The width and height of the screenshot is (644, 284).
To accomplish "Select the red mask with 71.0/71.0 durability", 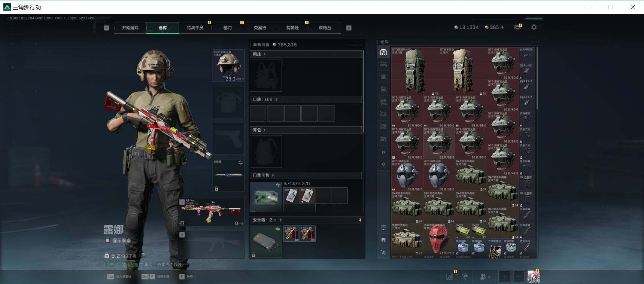I will point(439,239).
